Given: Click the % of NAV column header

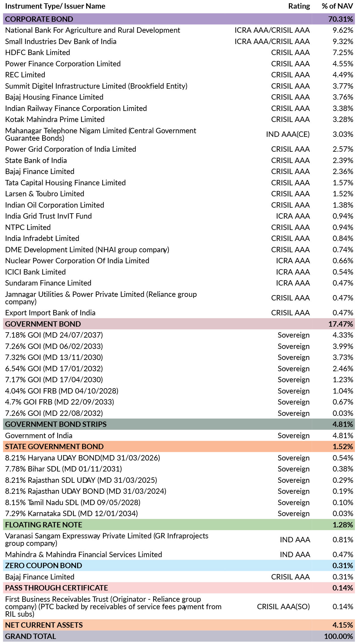Looking at the screenshot, I should click(337, 6).
